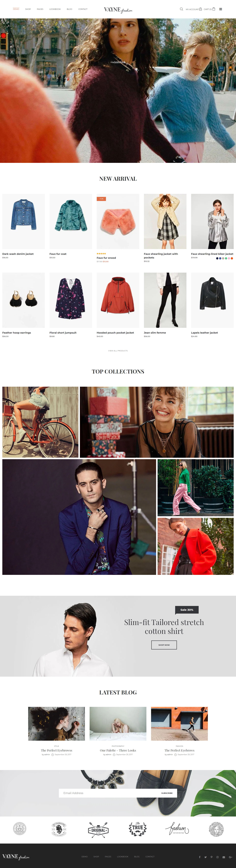Follow the View All Products link
236x868 pixels.
(x=118, y=350)
